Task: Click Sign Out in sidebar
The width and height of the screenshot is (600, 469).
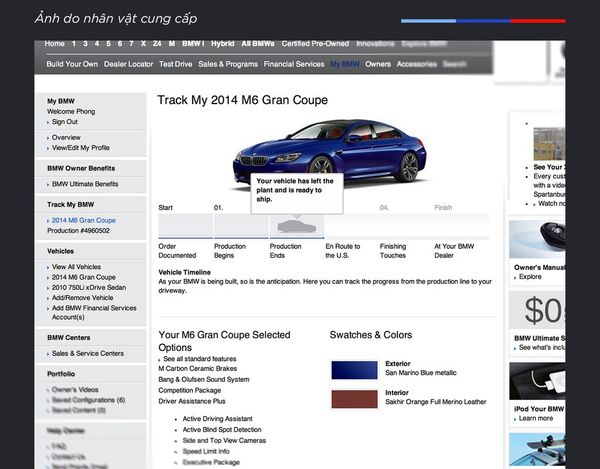Action: [65, 122]
